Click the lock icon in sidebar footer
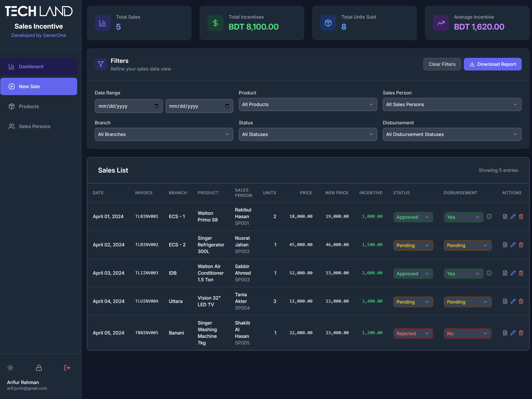Viewport: 532px width, 399px height. click(x=39, y=367)
